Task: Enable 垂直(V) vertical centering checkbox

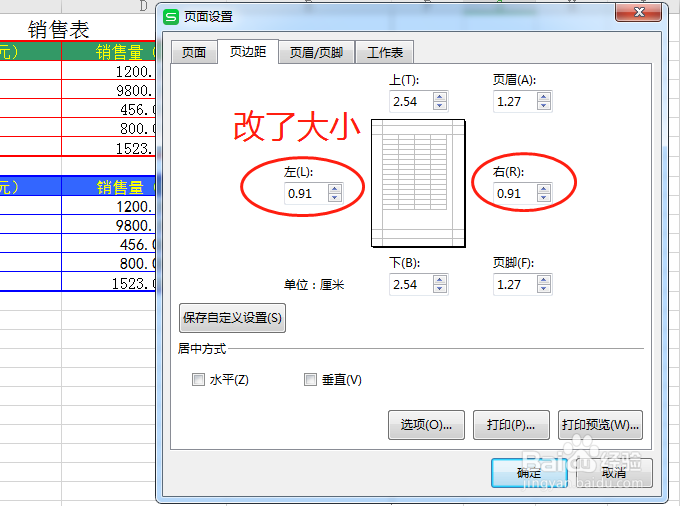Action: (311, 380)
